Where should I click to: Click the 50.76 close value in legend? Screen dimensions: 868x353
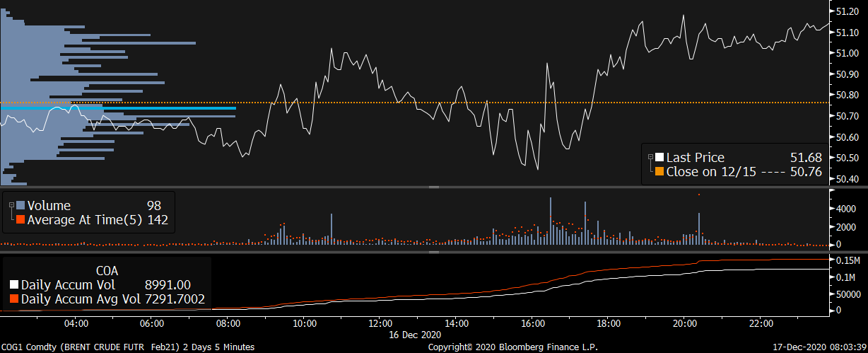(805, 172)
